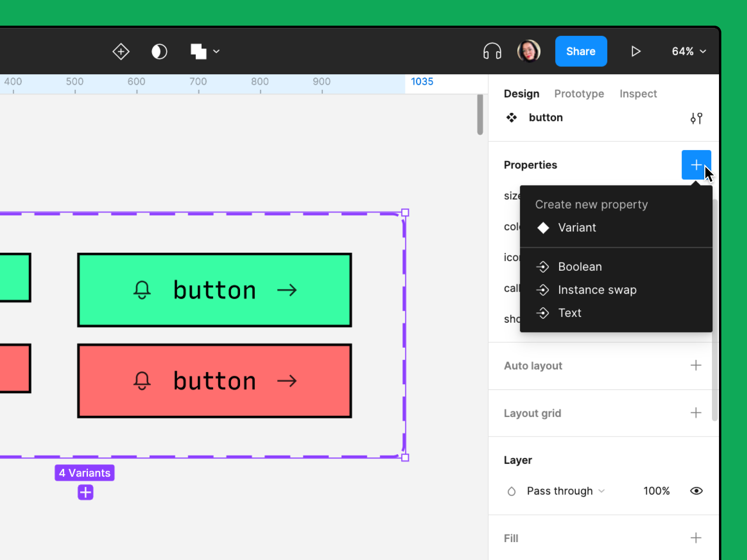Click the Boolean property type icon
Viewport: 747px width, 560px height.
[542, 266]
